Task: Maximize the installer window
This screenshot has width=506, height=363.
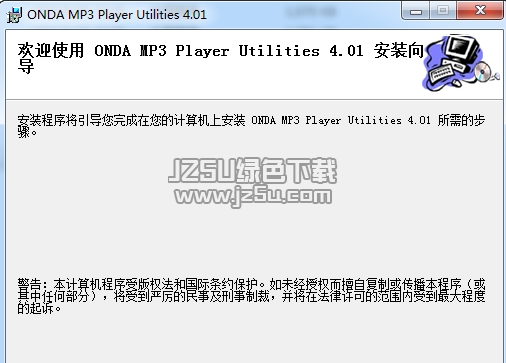Action: click(x=443, y=11)
